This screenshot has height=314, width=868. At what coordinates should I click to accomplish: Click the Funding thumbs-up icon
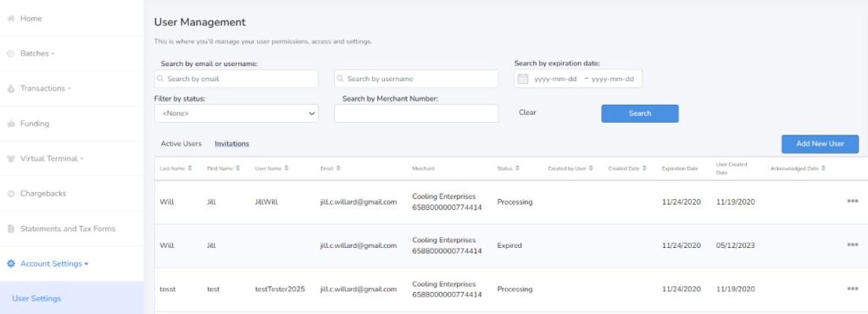(x=10, y=124)
